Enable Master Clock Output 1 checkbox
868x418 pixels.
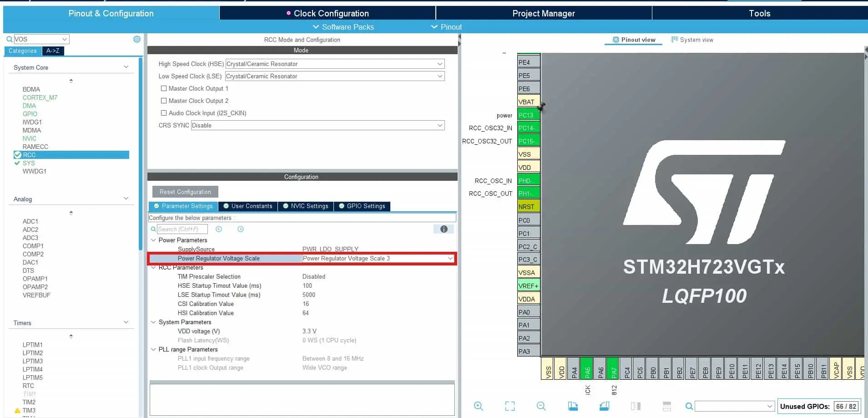[x=164, y=88]
